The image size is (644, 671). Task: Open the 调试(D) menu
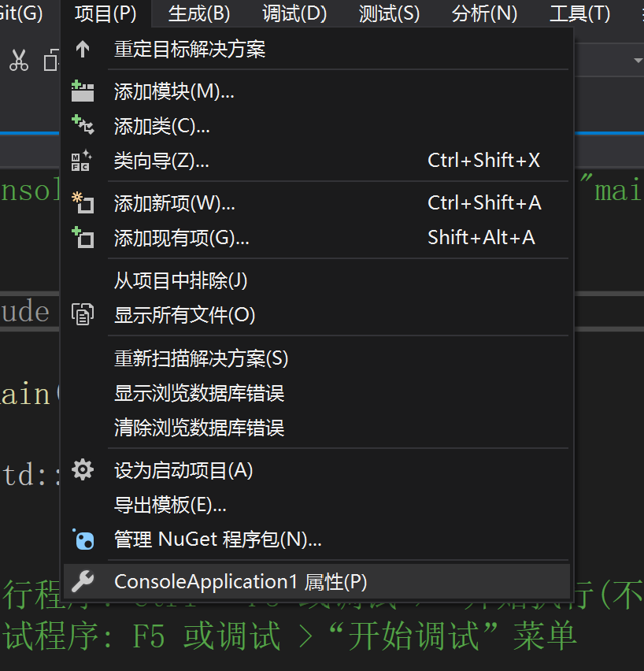[294, 13]
